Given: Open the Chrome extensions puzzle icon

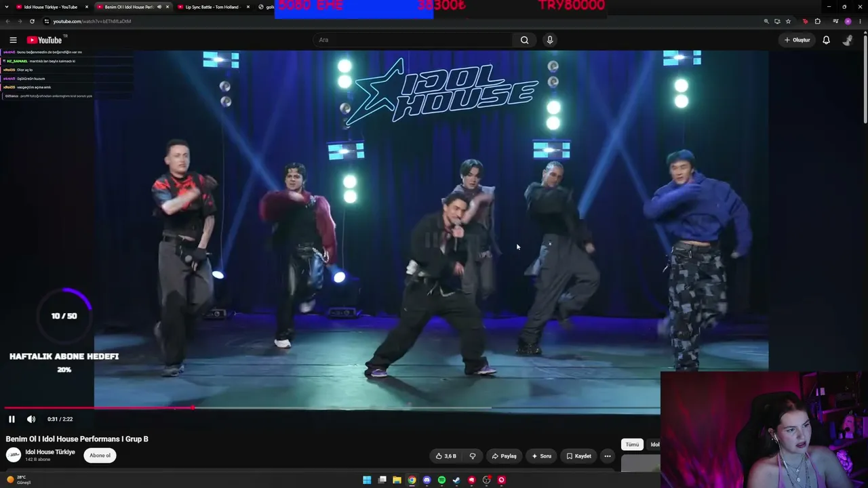Looking at the screenshot, I should pyautogui.click(x=818, y=21).
